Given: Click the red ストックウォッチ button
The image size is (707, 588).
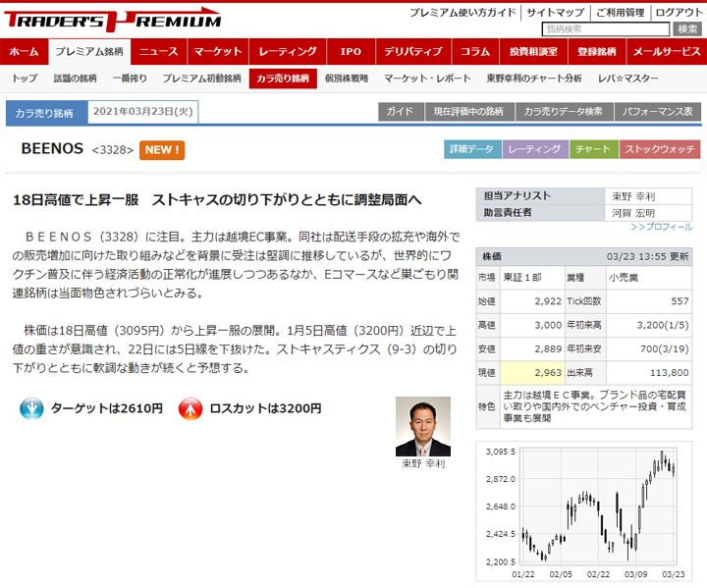Looking at the screenshot, I should [x=660, y=150].
